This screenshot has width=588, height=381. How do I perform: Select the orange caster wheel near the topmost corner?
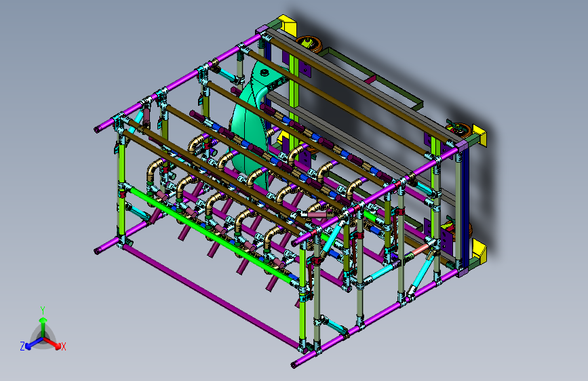[310, 44]
